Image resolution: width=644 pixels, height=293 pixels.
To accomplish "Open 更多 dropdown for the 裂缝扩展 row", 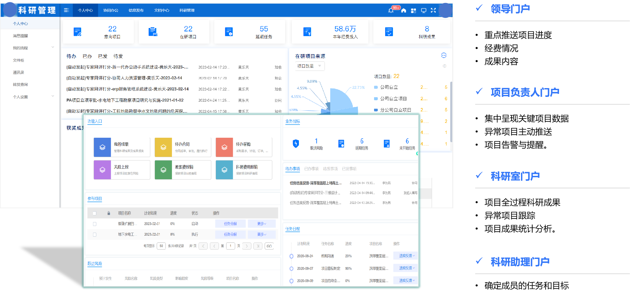I will pos(262,224).
